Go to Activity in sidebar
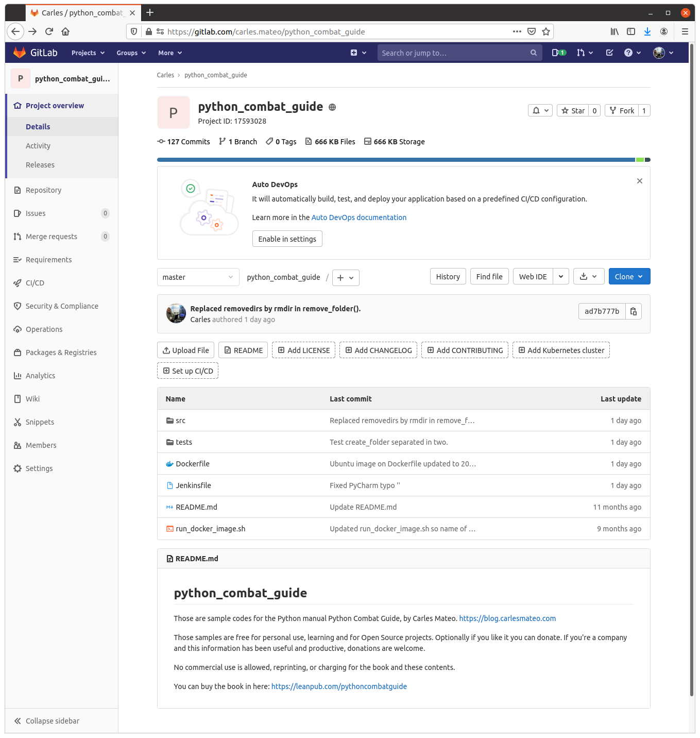 (x=63, y=146)
